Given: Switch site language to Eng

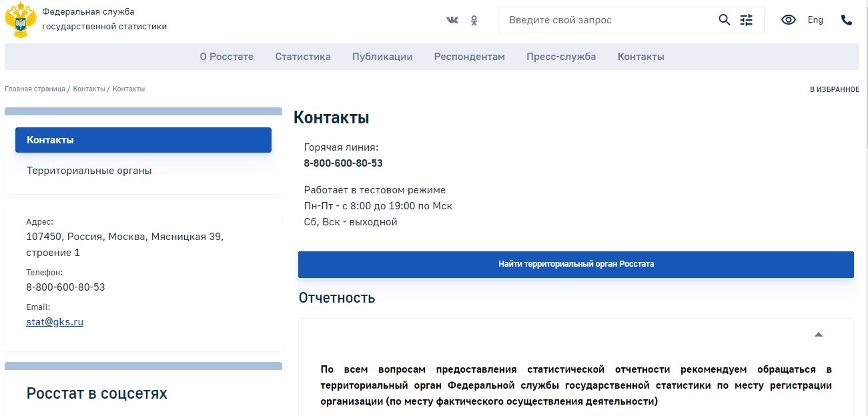Looking at the screenshot, I should (x=815, y=20).
